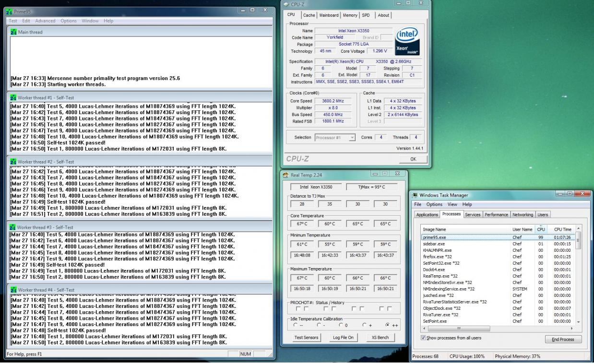Click the CPU-Z title bar icon
Viewport: 594px width, 364px height.
click(x=286, y=4)
